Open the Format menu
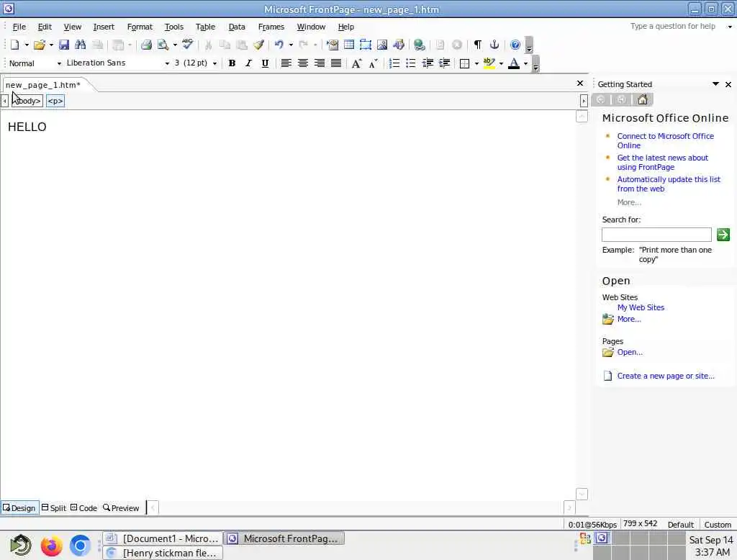 pos(140,27)
